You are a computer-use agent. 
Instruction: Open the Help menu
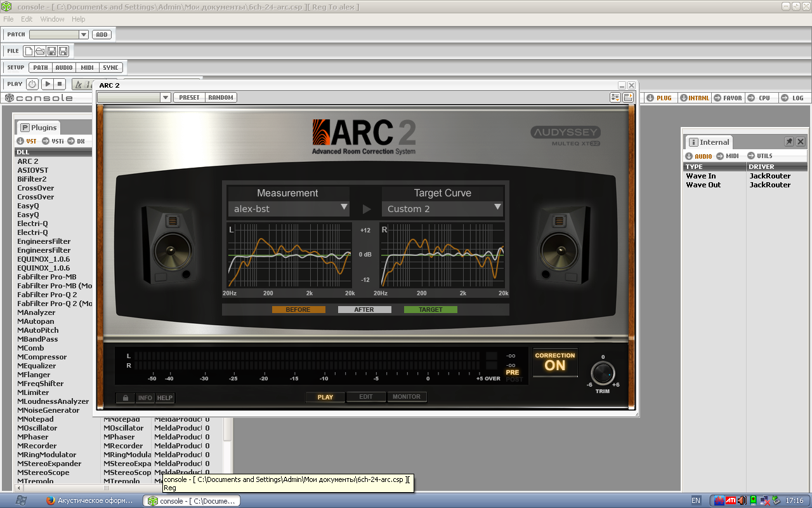point(79,19)
